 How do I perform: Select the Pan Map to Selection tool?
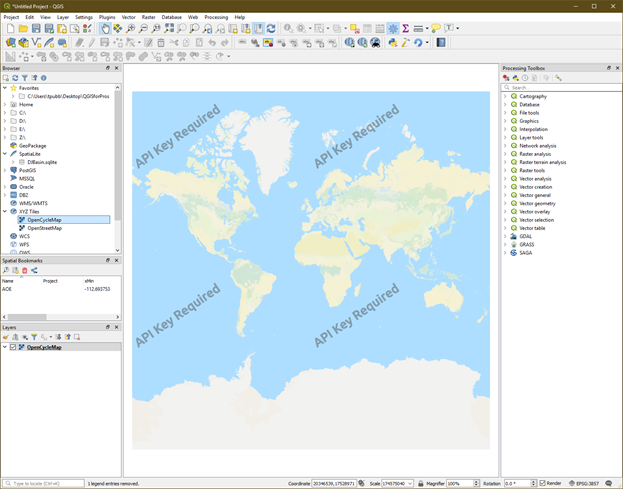coord(118,28)
